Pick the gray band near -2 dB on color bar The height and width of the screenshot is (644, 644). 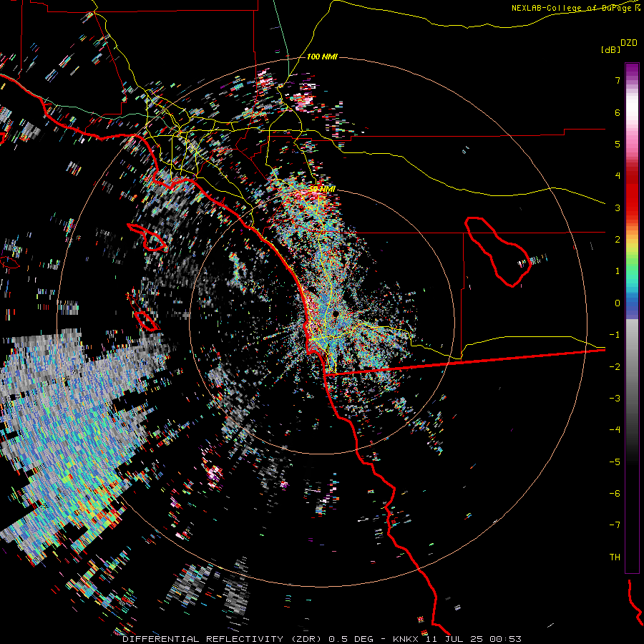pos(632,366)
